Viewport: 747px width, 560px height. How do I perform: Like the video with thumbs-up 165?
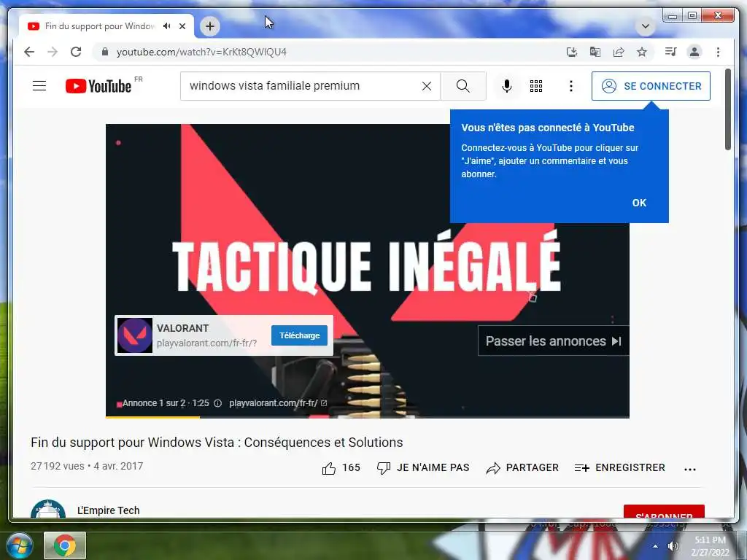pos(341,467)
